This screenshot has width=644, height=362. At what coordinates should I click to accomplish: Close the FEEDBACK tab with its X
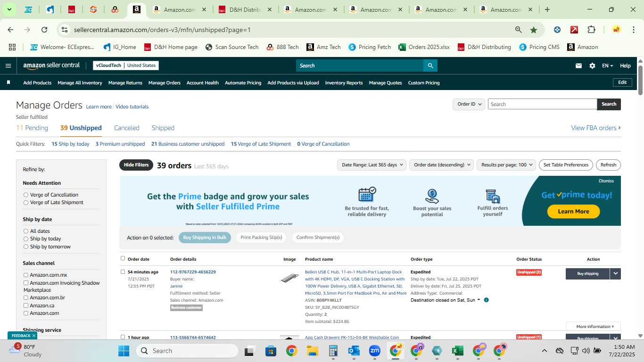[34, 336]
